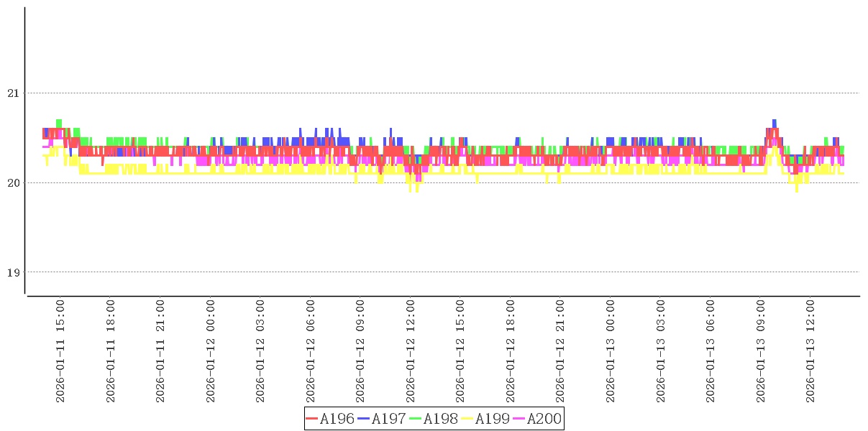The image size is (868, 431).
Task: Hide the A198 series via legend label
Action: click(440, 419)
